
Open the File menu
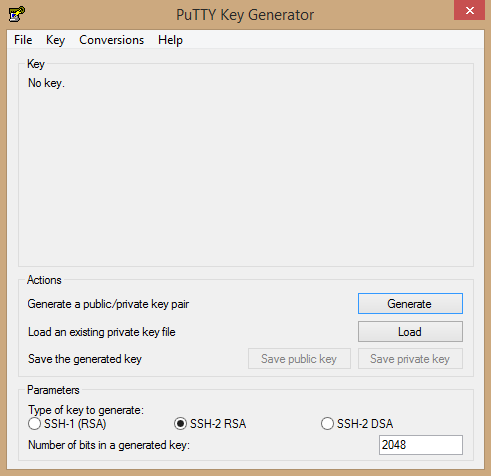coord(23,40)
